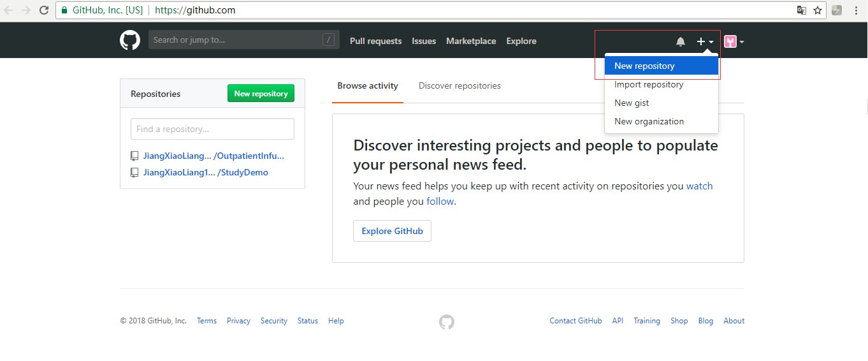Click repo icon beside StudyDemo repository
The width and height of the screenshot is (868, 361).
(x=134, y=172)
